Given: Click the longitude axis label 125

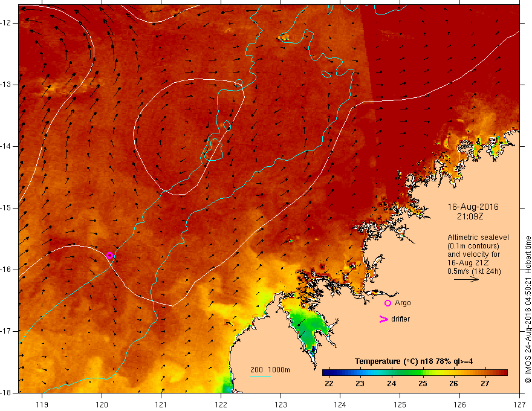Looking at the screenshot, I should [400, 404].
